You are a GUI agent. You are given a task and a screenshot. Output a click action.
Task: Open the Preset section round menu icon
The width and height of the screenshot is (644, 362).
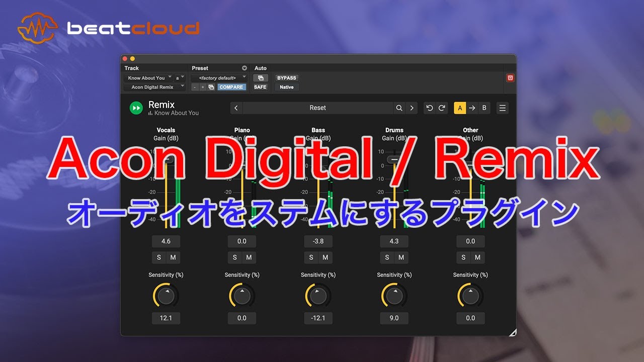pyautogui.click(x=245, y=68)
